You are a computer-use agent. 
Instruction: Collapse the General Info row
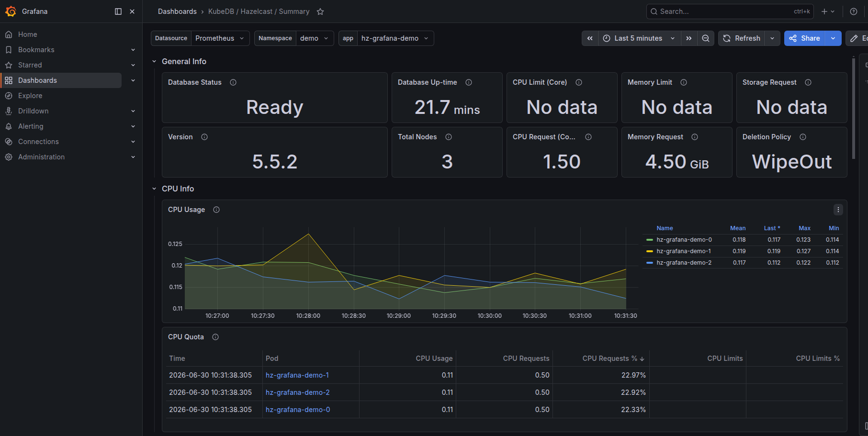pyautogui.click(x=154, y=61)
